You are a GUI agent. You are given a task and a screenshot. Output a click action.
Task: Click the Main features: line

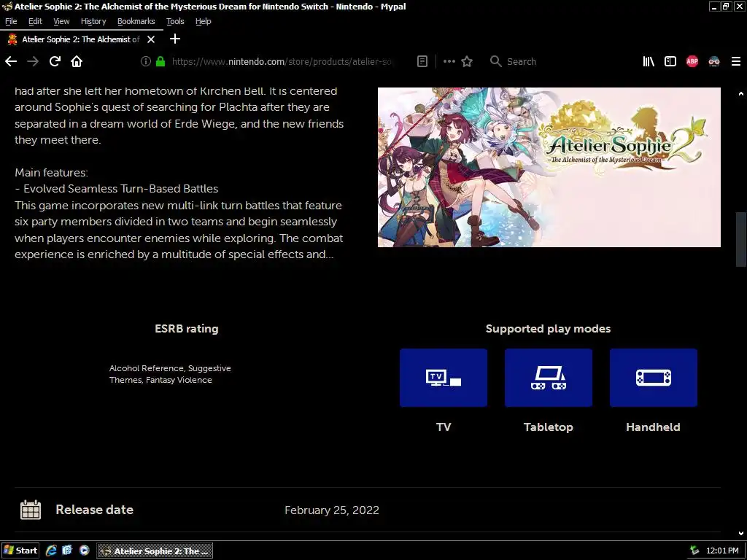52,172
